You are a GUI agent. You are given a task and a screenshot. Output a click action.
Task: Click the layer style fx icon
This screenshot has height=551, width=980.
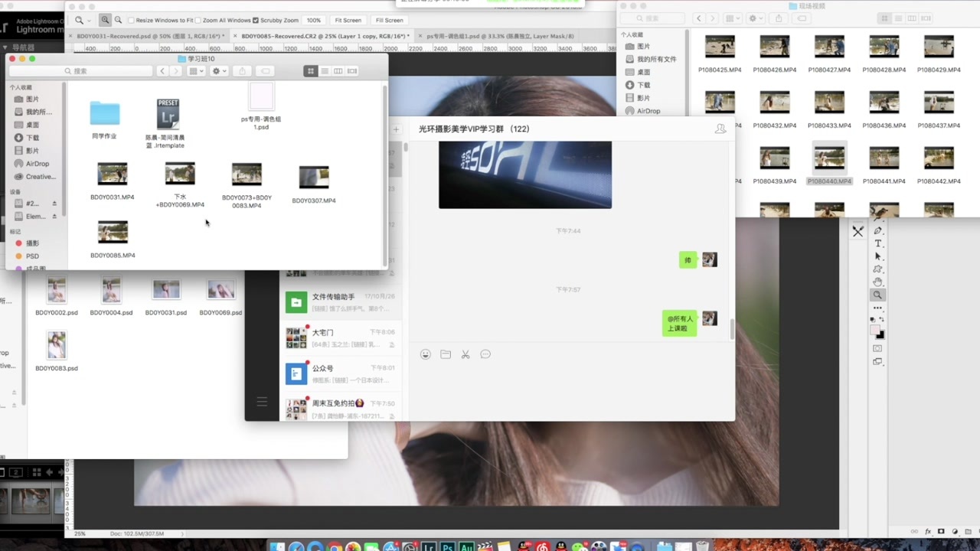coord(929,531)
